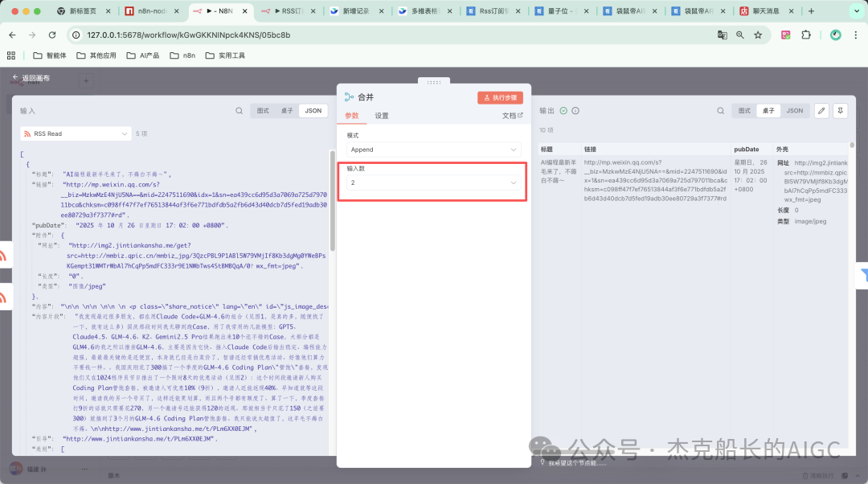The height and width of the screenshot is (484, 868).
Task: Switch the input view to 桌子
Action: tap(287, 111)
